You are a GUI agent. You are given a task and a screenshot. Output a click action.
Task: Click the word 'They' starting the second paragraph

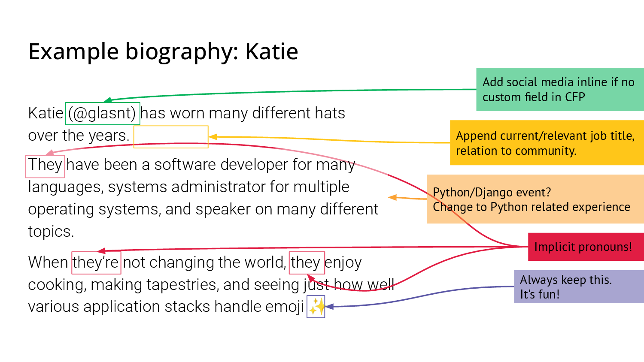coord(45,165)
